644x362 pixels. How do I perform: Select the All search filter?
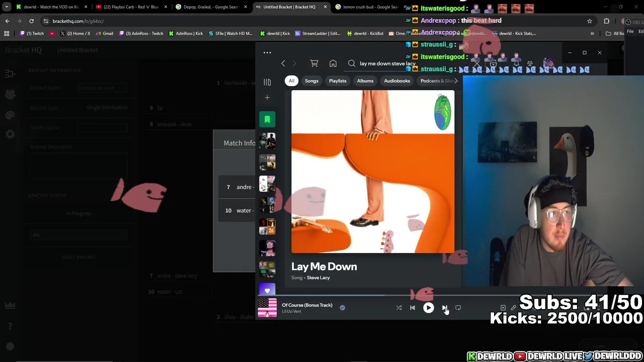tap(291, 80)
